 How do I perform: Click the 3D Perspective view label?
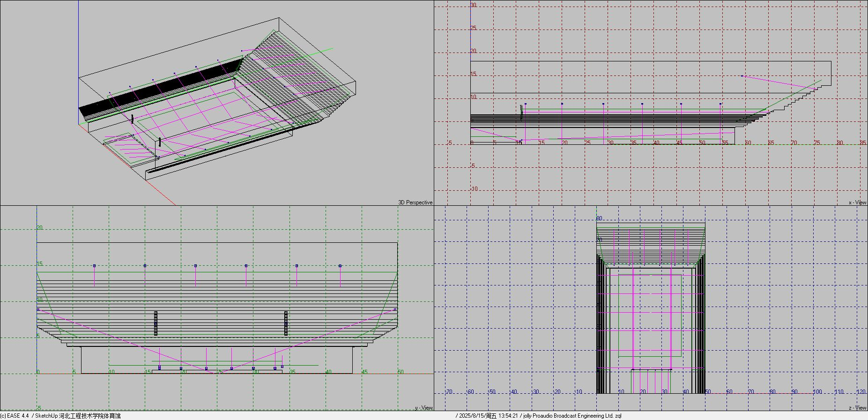(x=415, y=202)
